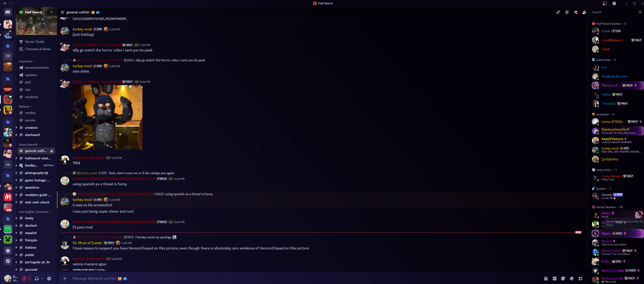Open the Half Sword server menu dropdown
Viewport: 644px width, 284px height.
[x=51, y=12]
